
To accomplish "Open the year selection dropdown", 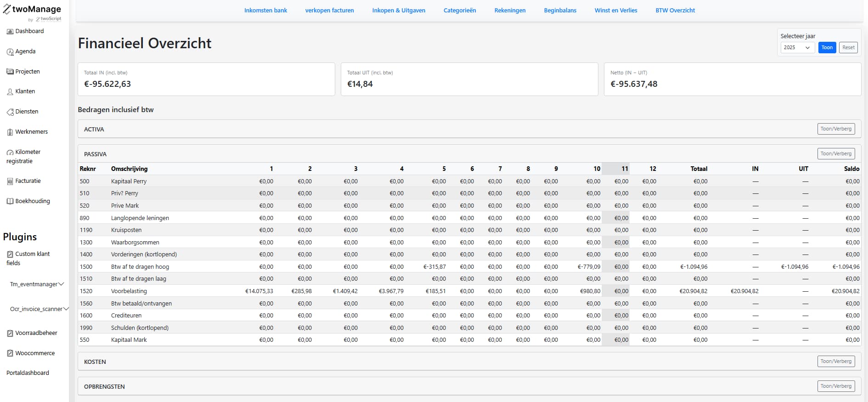I will click(x=797, y=48).
